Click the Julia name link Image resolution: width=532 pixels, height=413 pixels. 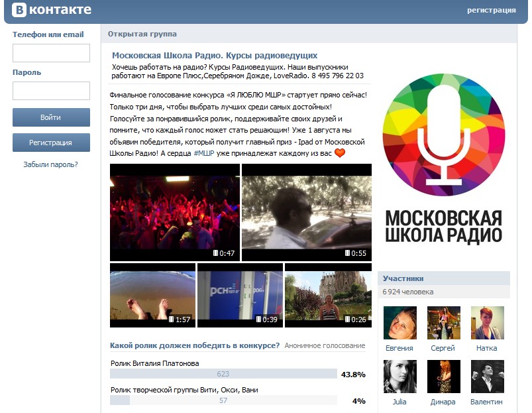click(x=399, y=402)
